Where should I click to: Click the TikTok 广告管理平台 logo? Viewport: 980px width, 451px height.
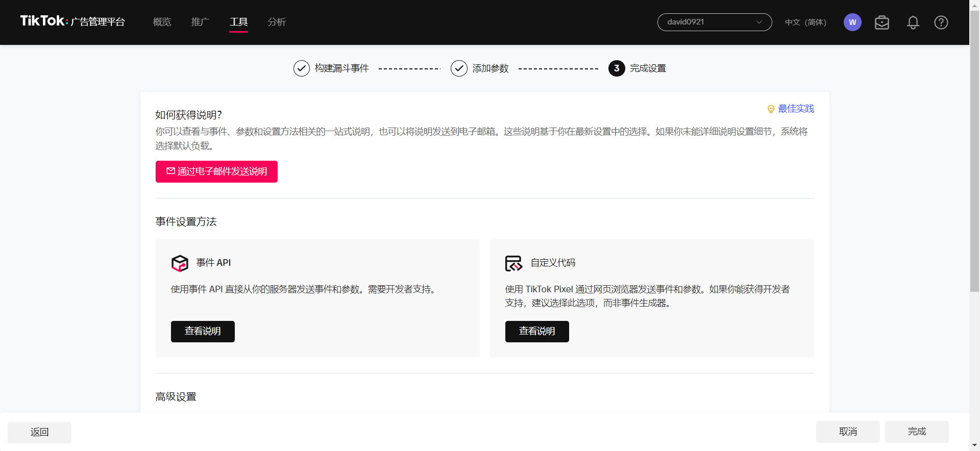tap(72, 21)
